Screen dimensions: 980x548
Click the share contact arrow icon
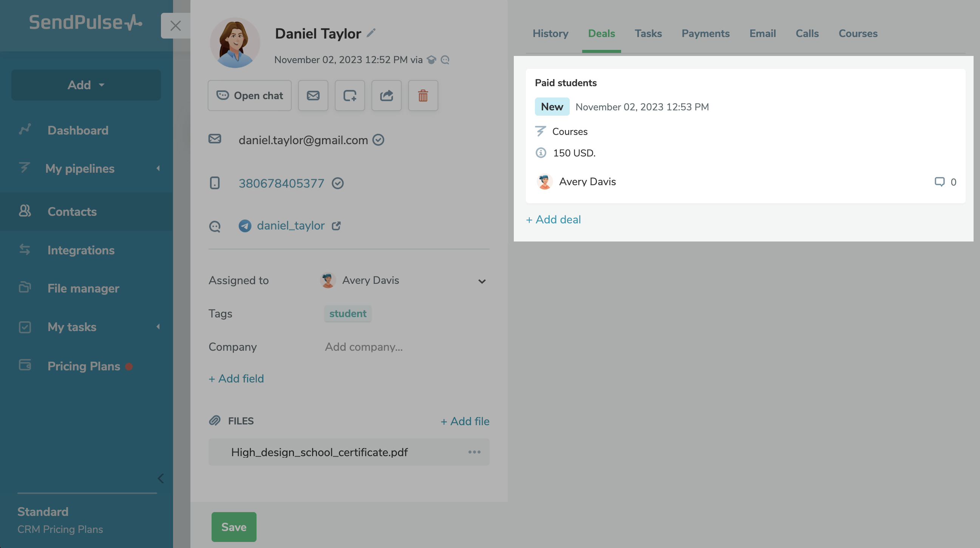pos(386,96)
